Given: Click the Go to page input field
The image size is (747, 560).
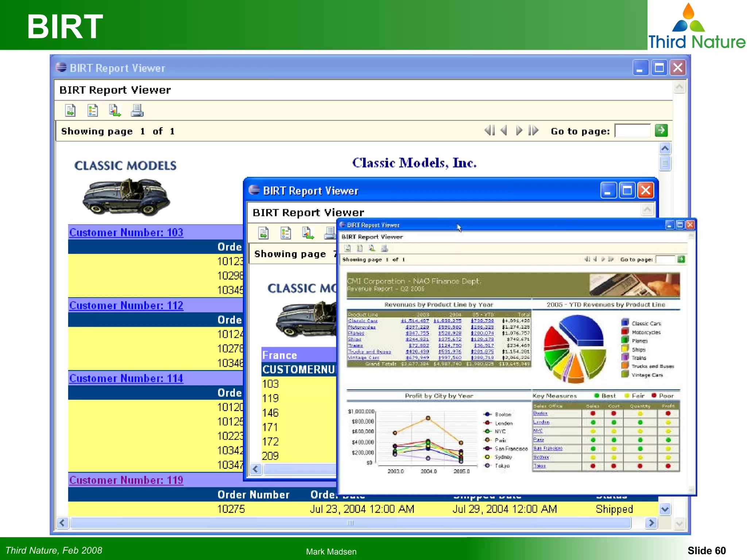Looking at the screenshot, I should click(632, 131).
